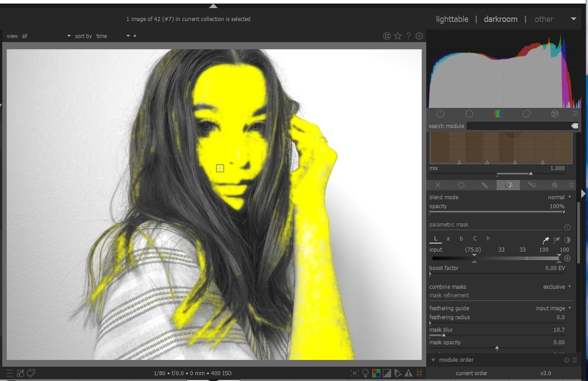The height and width of the screenshot is (381, 588).
Task: Open the effects modules group icon
Action: 555,114
